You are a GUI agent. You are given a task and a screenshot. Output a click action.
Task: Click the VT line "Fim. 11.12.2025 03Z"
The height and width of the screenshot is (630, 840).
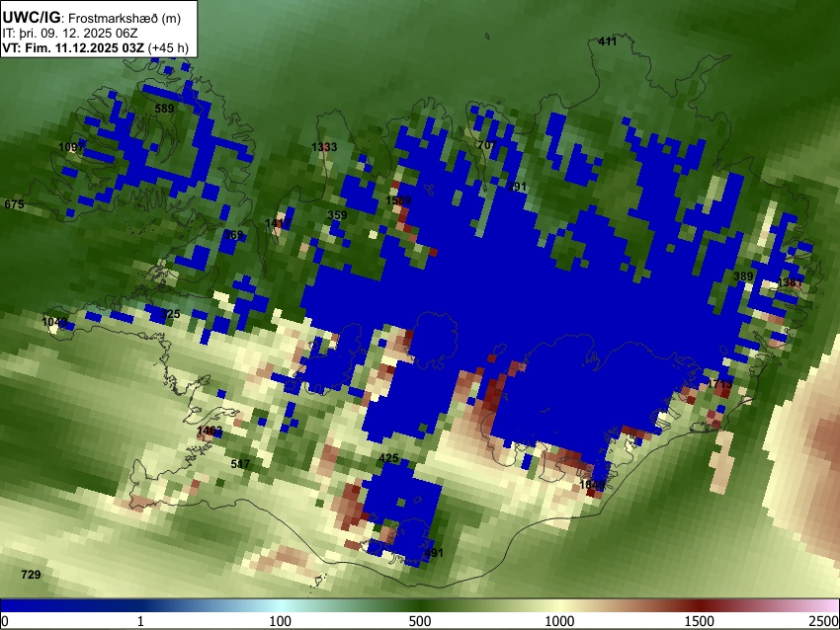pos(85,47)
